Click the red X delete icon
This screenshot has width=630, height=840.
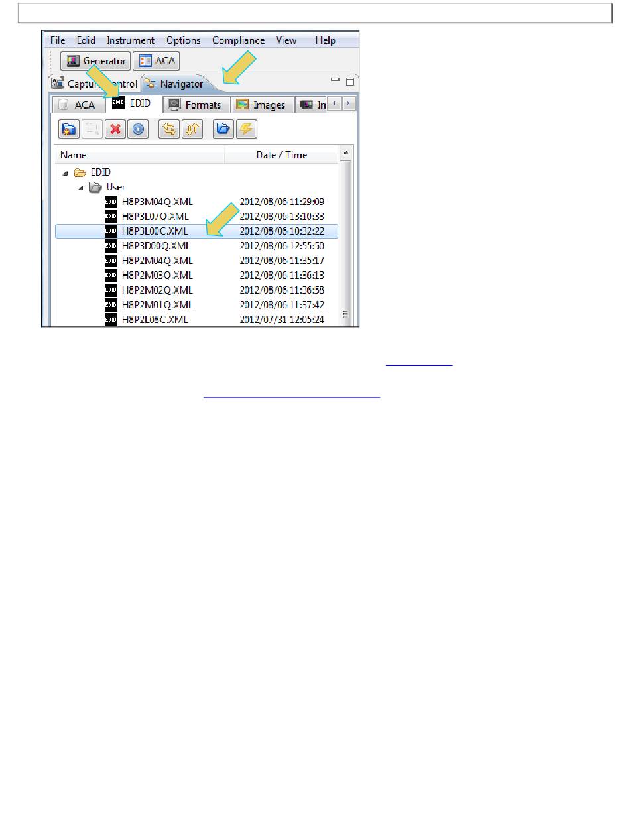click(115, 129)
